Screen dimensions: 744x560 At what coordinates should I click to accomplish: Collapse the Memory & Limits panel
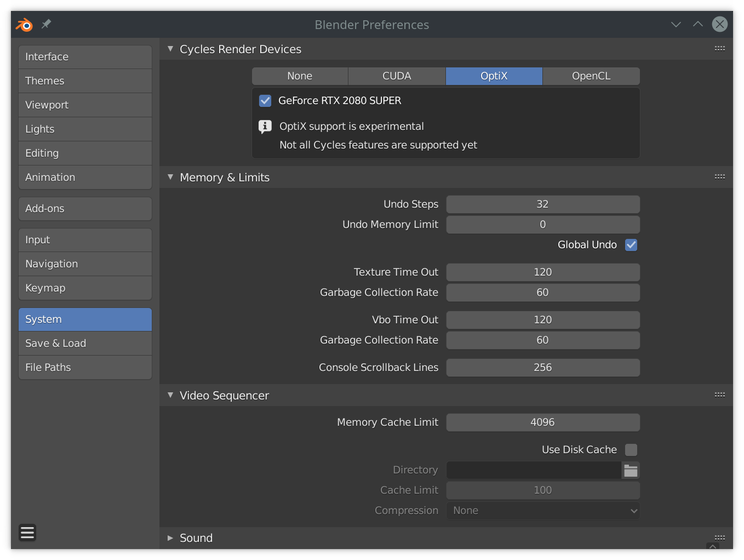click(170, 177)
